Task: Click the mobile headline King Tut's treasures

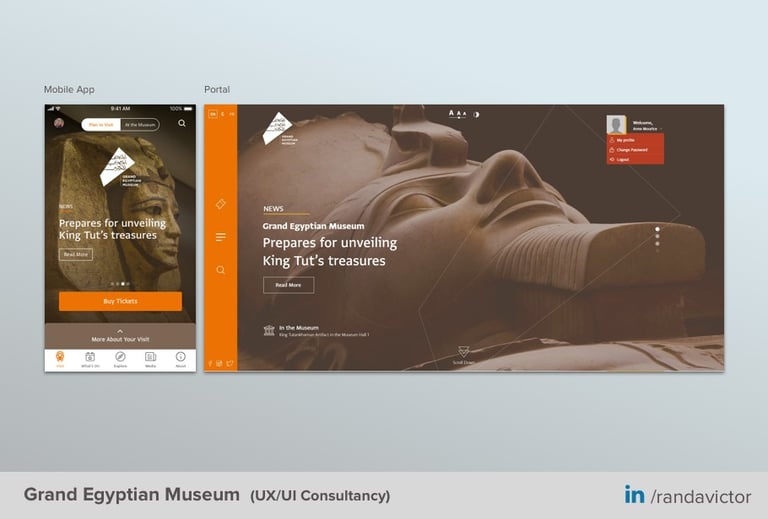Action: point(108,236)
